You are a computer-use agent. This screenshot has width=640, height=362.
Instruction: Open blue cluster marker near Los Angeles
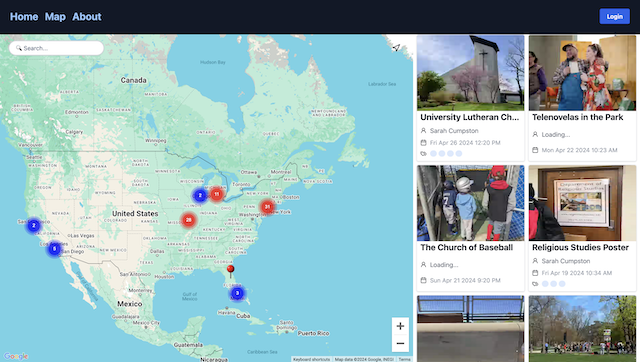click(54, 249)
